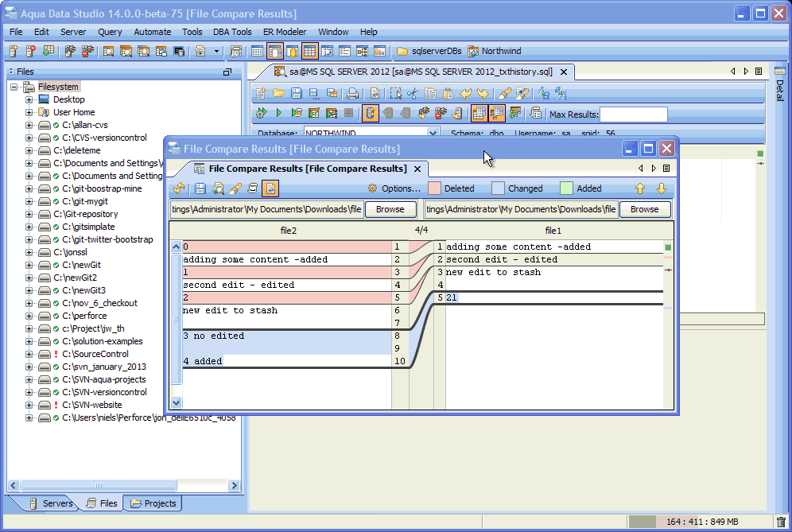Jump to next difference with down arrow

click(661, 188)
